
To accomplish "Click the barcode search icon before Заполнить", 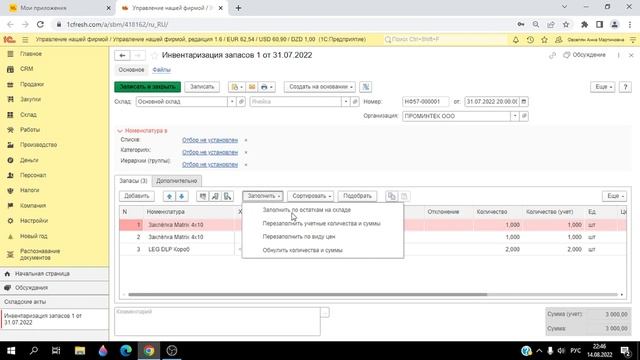I will [227, 196].
